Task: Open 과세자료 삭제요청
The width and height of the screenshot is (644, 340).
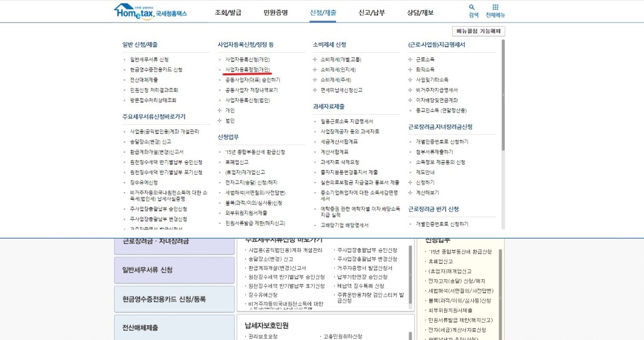Action: coord(340,162)
